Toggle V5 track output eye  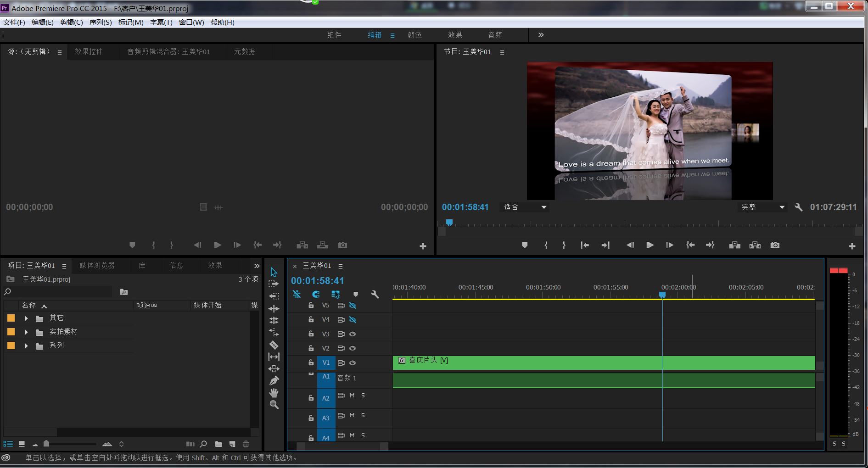click(353, 306)
